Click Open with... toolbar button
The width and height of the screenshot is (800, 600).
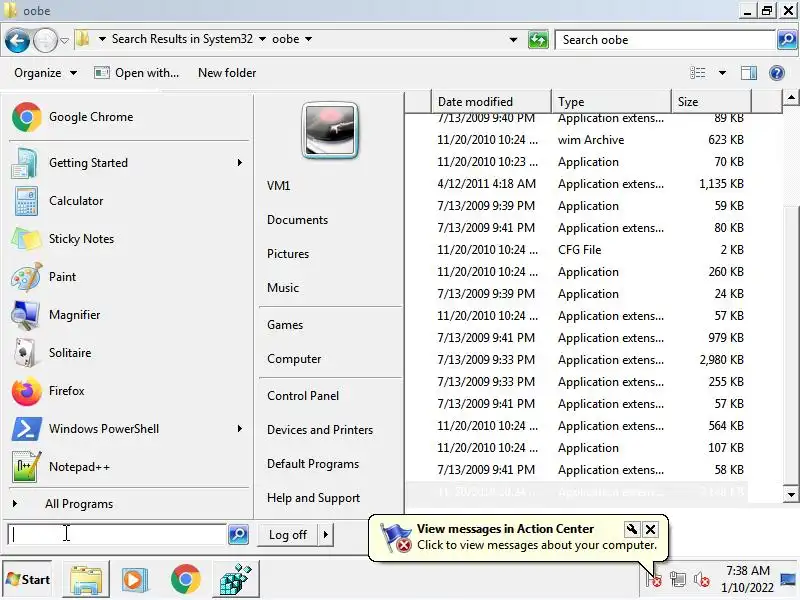pyautogui.click(x=137, y=73)
